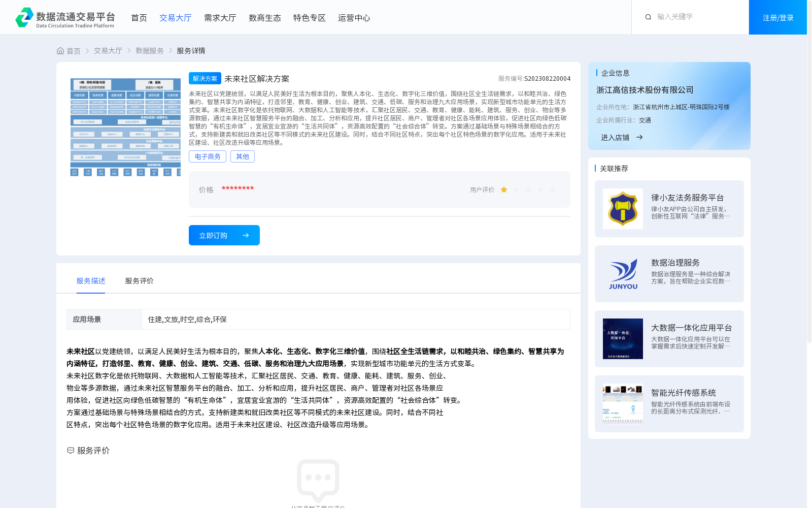This screenshot has height=508, width=812.
Task: Go to 首页 in top navigation
Action: pos(139,18)
